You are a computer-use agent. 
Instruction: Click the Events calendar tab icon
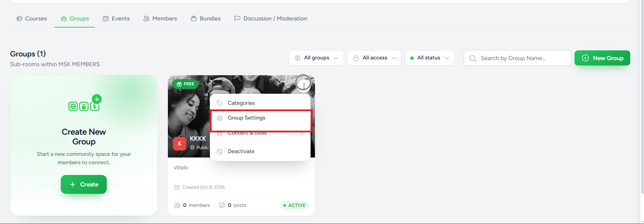point(106,18)
